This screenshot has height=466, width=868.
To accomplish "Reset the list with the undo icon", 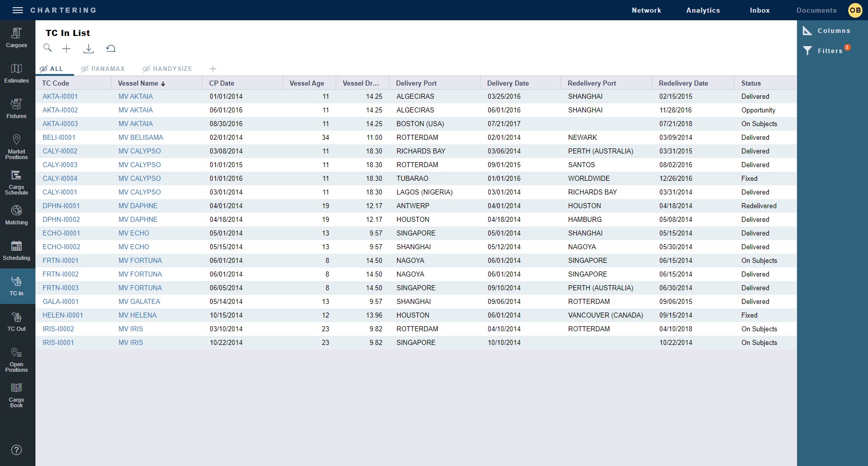I will point(110,48).
